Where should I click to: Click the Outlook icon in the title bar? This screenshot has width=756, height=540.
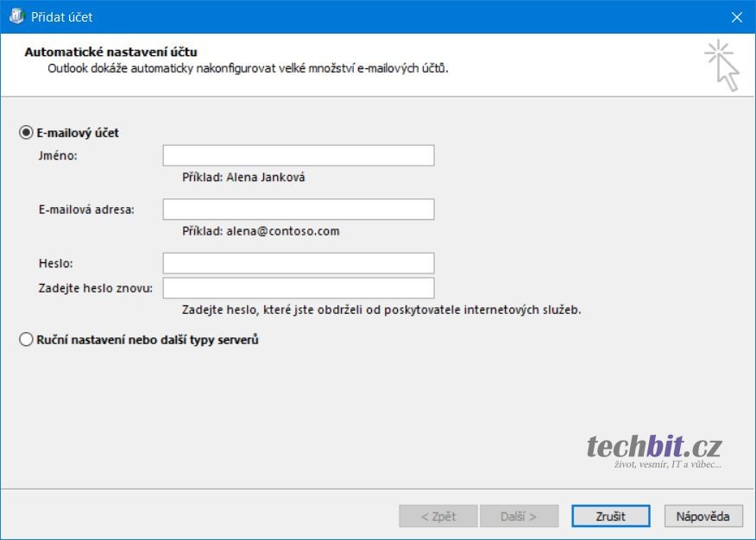point(16,16)
